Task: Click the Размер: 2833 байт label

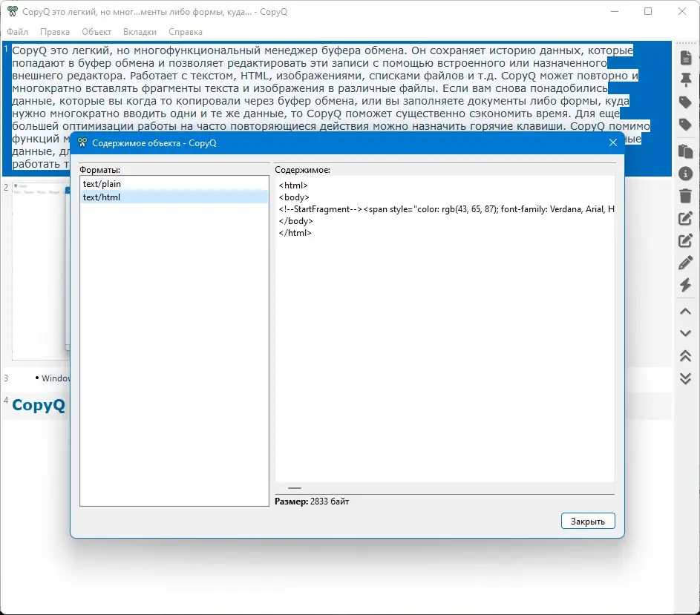Action: 312,501
